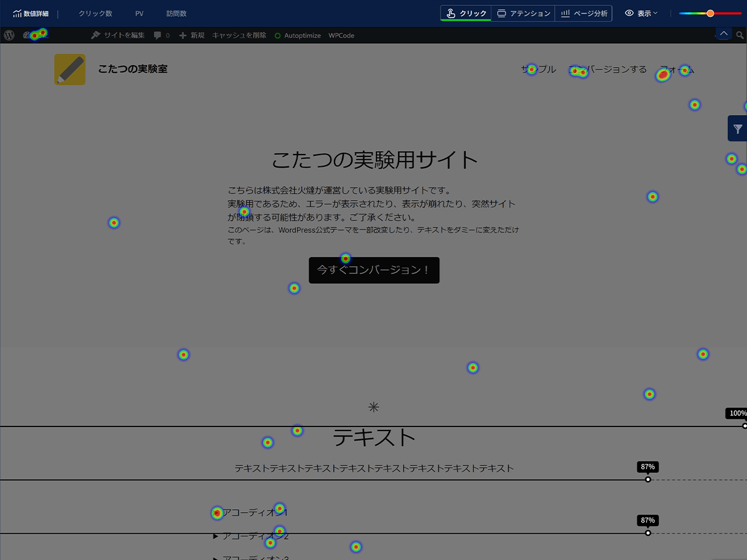Open the コンバージョンする navigation link
Viewport: 747px width, 560px height.
(x=608, y=69)
